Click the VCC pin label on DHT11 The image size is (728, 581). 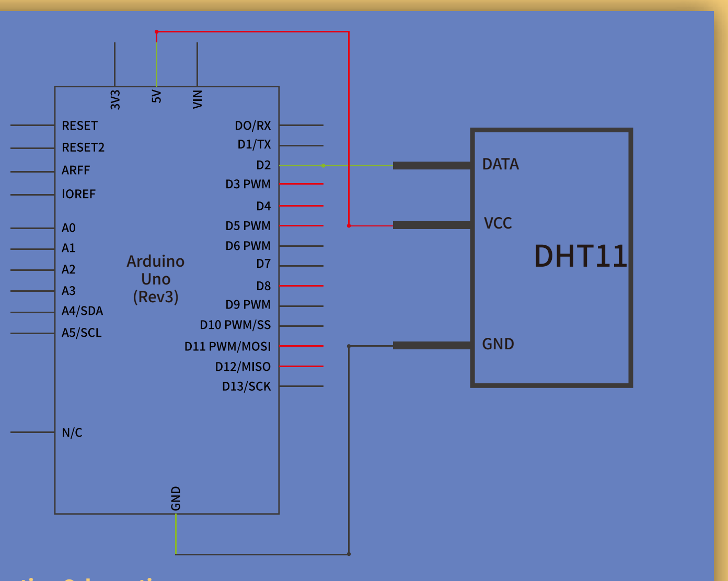498,223
